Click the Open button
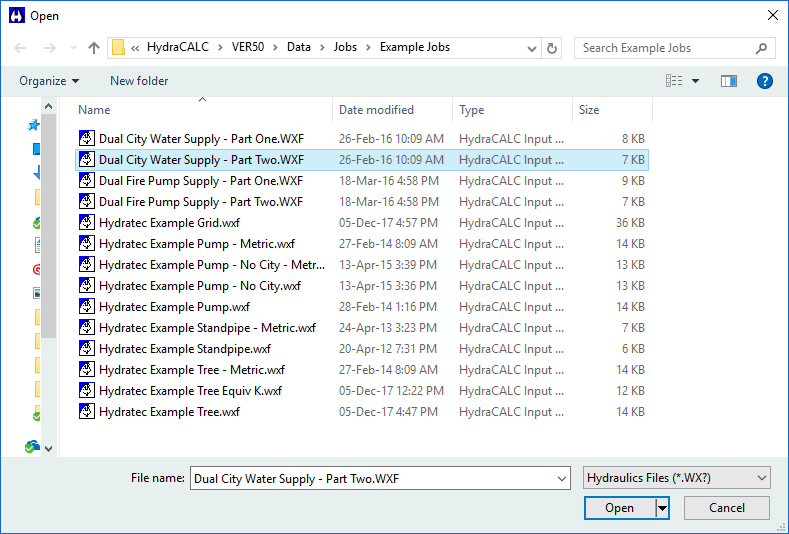The width and height of the screenshot is (789, 534). point(619,508)
